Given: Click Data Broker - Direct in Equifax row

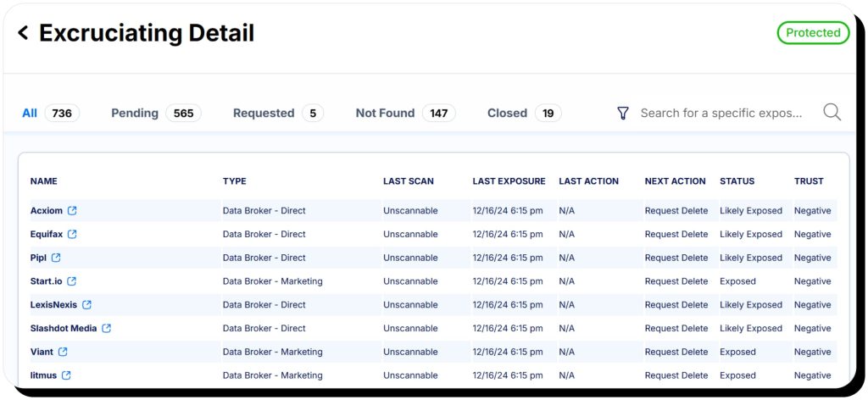Looking at the screenshot, I should pos(264,234).
